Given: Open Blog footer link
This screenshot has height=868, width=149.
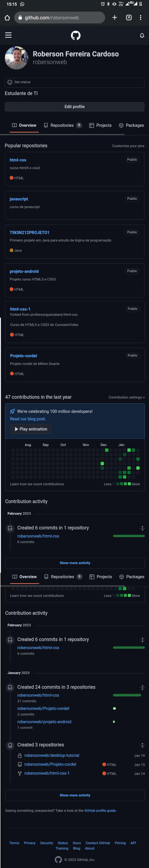Looking at the screenshot, I should point(77,848).
